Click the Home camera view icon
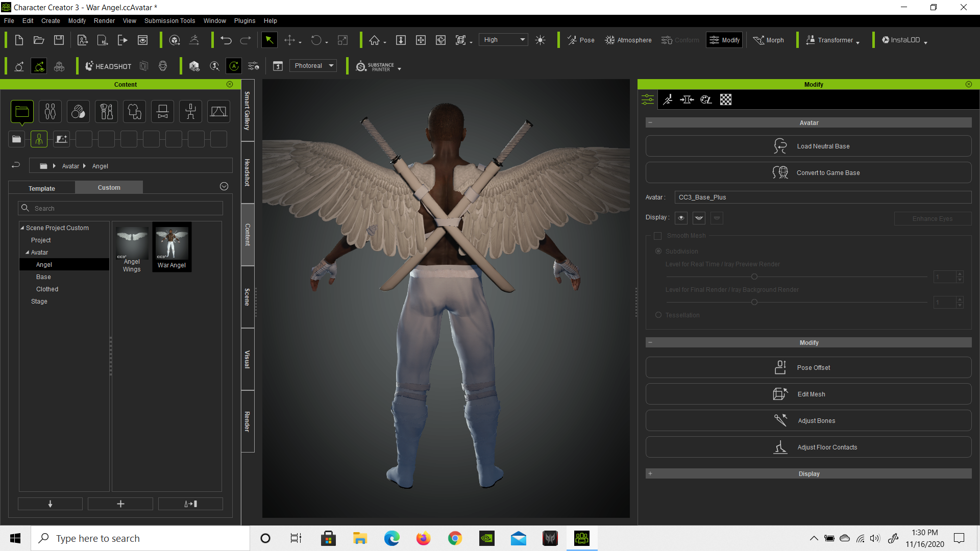The image size is (980, 551). [375, 40]
